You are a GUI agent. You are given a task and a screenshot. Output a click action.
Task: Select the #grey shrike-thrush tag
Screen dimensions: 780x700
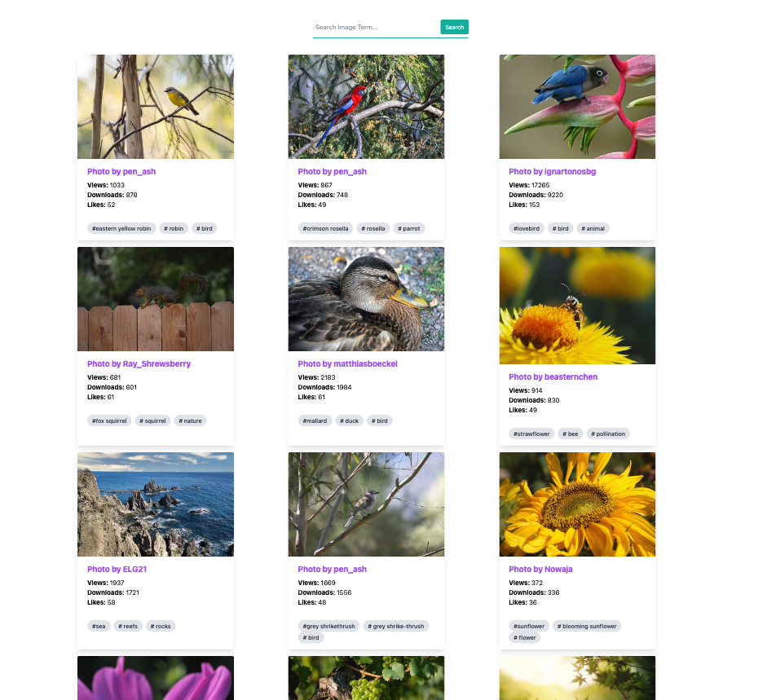point(395,627)
